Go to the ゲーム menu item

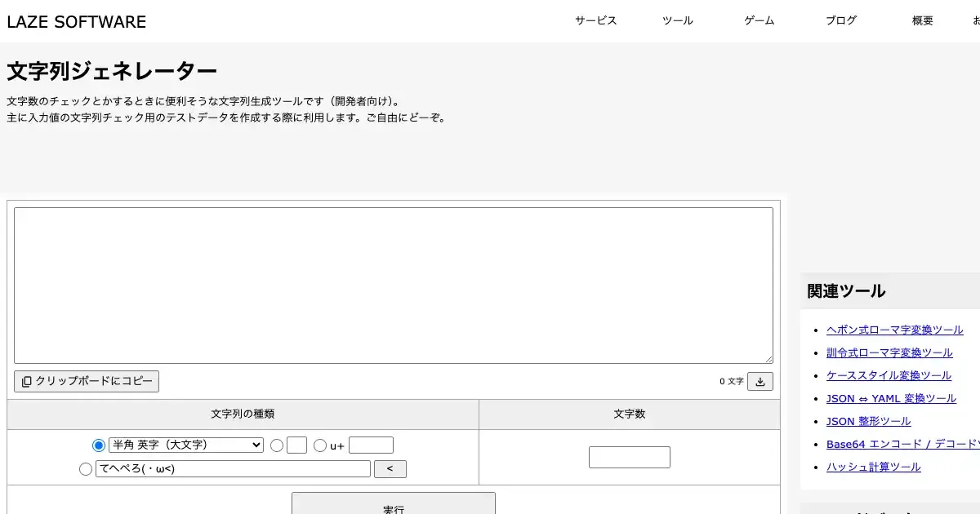pos(759,21)
